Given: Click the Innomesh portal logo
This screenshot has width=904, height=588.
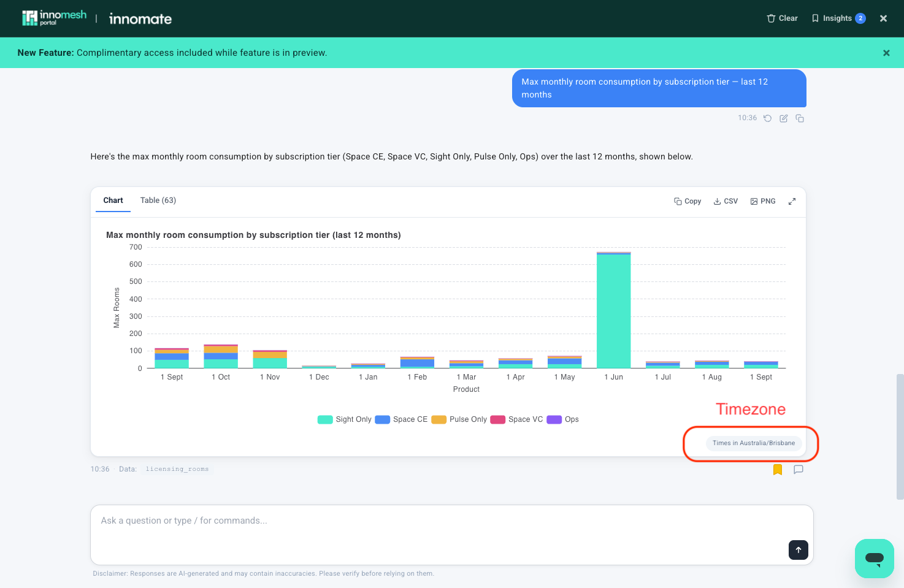Looking at the screenshot, I should click(x=54, y=18).
